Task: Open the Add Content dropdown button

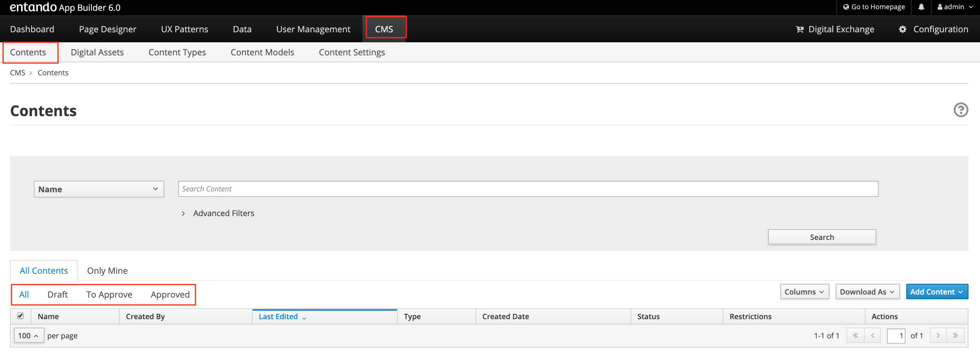Action: (x=937, y=292)
